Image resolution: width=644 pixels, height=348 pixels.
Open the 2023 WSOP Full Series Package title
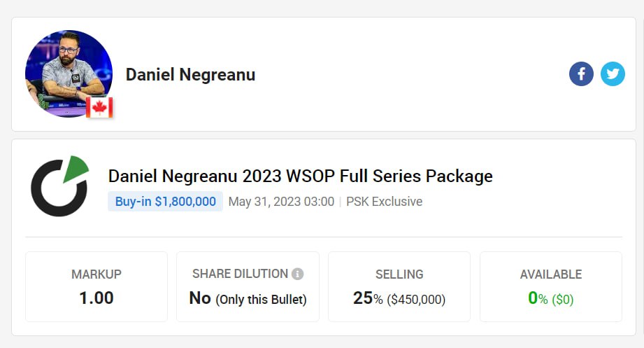(x=300, y=176)
